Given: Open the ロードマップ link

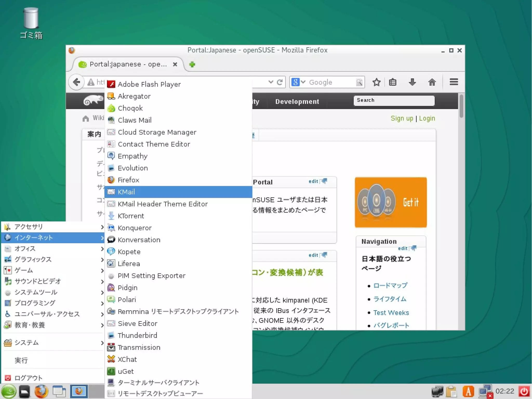Looking at the screenshot, I should pyautogui.click(x=390, y=285).
